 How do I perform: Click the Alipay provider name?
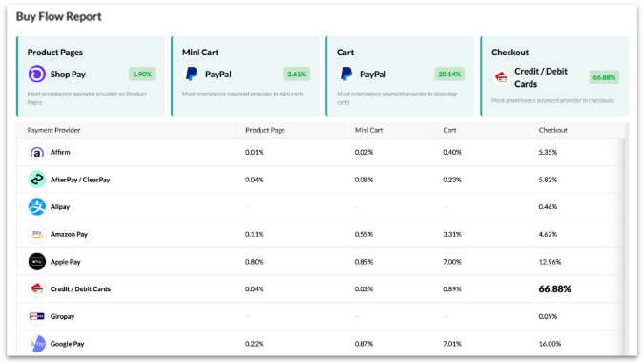click(60, 206)
